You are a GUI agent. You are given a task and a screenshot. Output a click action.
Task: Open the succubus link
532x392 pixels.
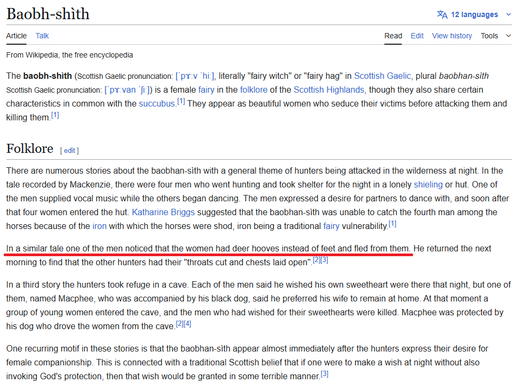point(157,103)
